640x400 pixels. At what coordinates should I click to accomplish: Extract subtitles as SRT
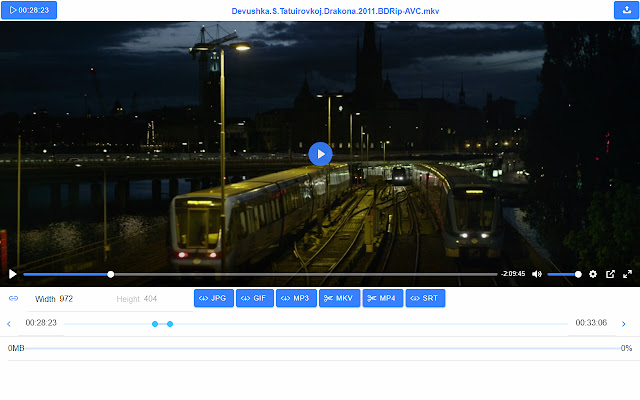[x=425, y=298]
